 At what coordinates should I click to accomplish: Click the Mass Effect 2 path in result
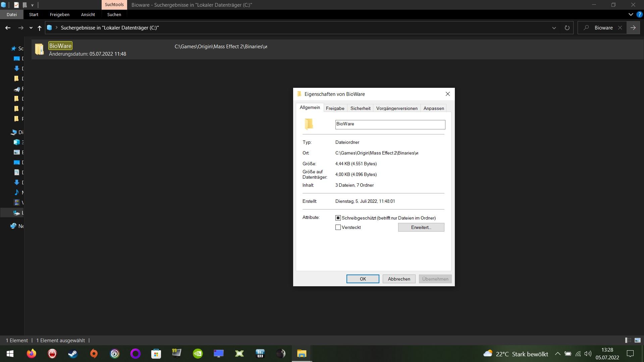point(221,47)
